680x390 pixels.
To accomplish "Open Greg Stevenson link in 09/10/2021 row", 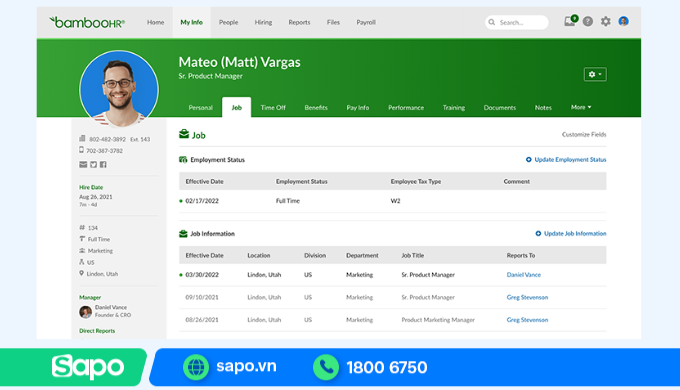I will point(527,297).
